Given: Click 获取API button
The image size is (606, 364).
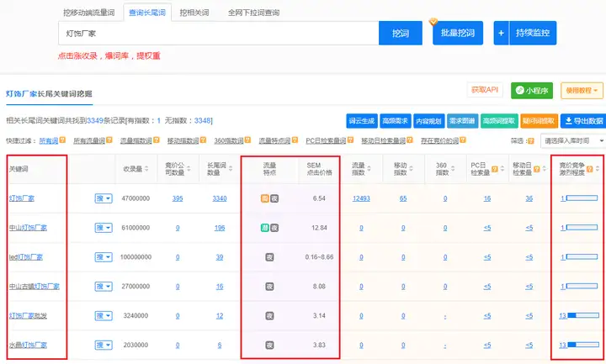Looking at the screenshot, I should click(485, 90).
